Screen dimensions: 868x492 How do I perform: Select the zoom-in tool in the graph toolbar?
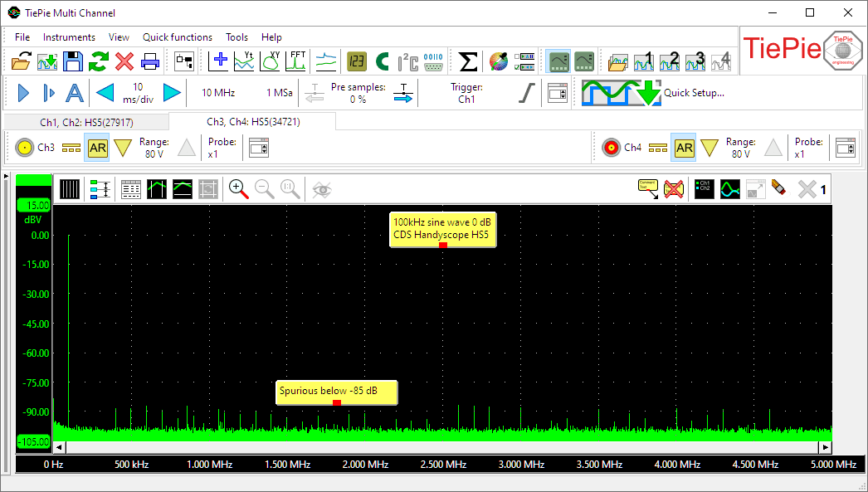237,189
